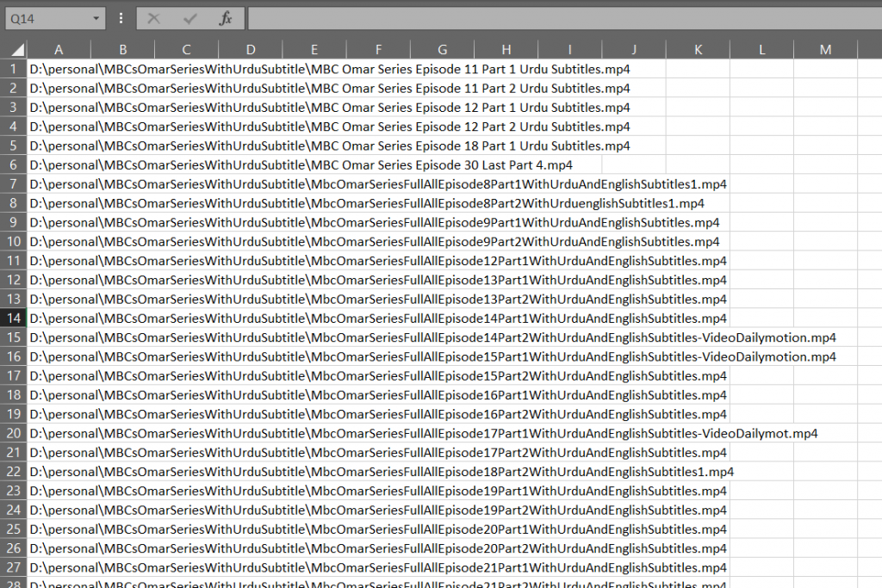Click cell with Episode16Part1 path

click(378, 394)
